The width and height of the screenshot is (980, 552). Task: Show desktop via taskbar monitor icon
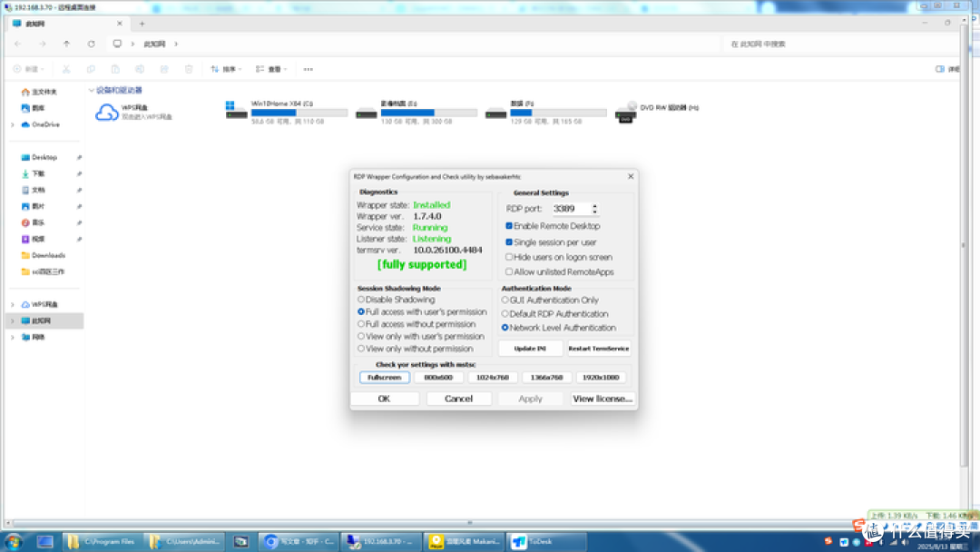tap(45, 541)
